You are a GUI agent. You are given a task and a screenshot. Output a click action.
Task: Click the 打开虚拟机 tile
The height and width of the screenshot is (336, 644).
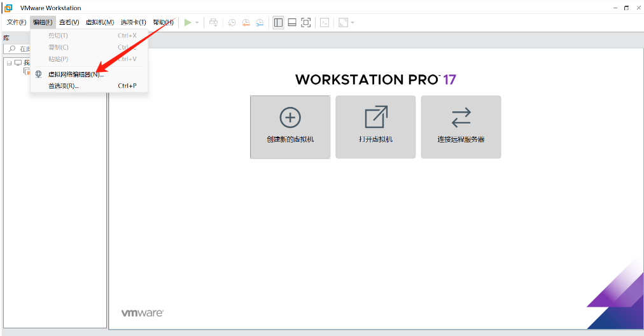tap(375, 127)
